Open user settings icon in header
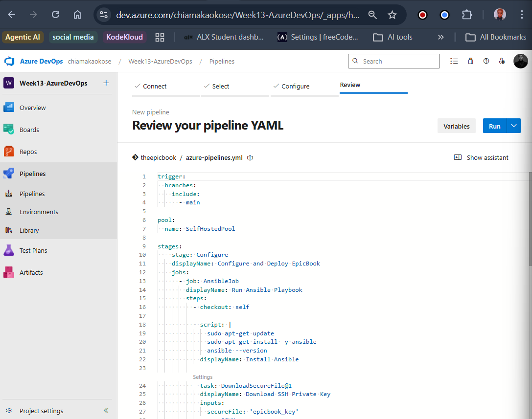 click(x=502, y=61)
